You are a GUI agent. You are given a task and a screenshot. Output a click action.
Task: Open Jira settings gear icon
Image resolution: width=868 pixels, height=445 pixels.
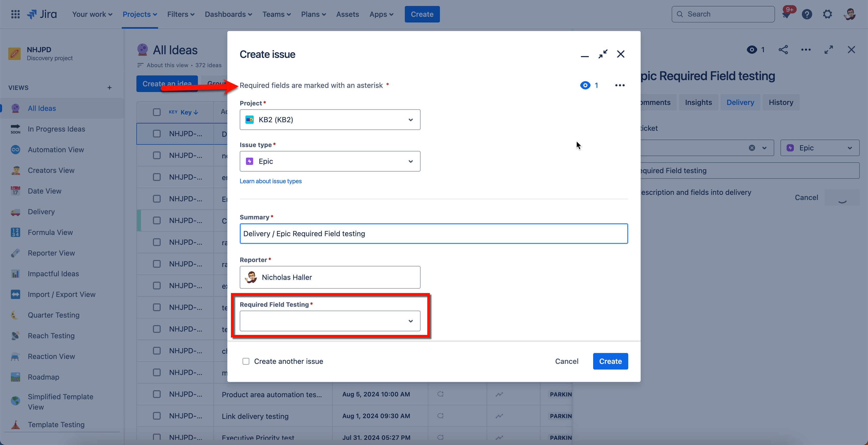(827, 14)
